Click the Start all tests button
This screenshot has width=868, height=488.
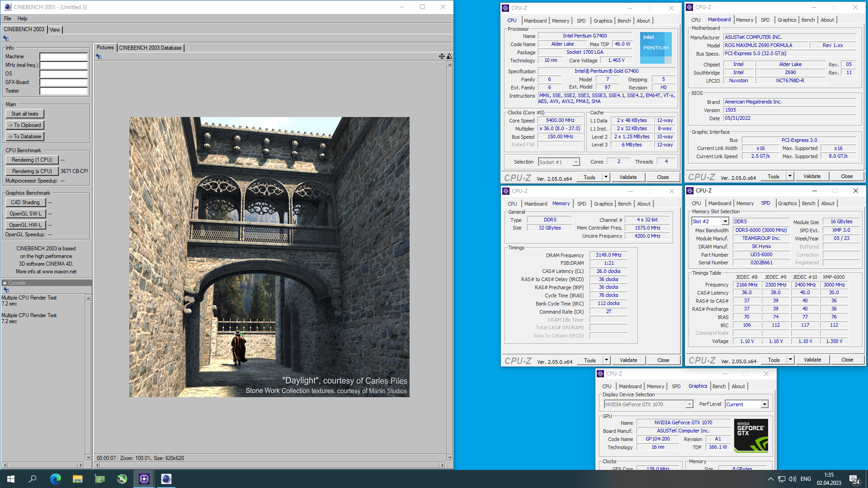pyautogui.click(x=25, y=114)
